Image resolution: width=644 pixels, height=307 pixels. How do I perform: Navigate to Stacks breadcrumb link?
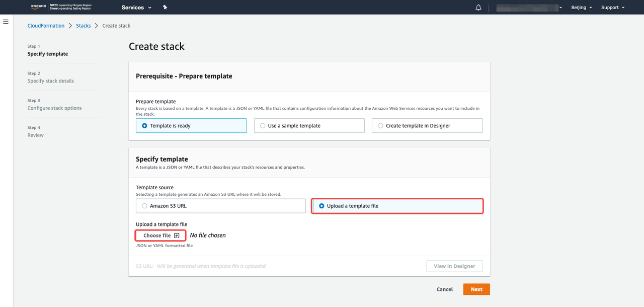click(x=84, y=26)
